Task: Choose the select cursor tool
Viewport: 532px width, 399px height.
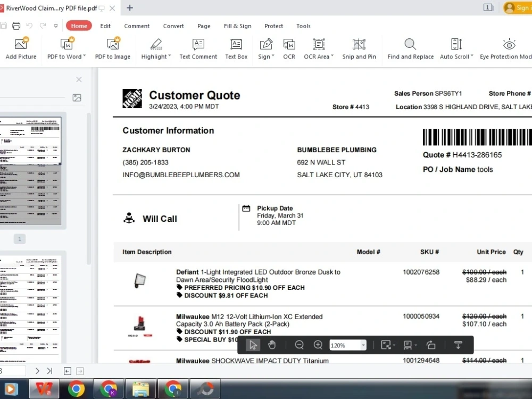Action: tap(253, 345)
